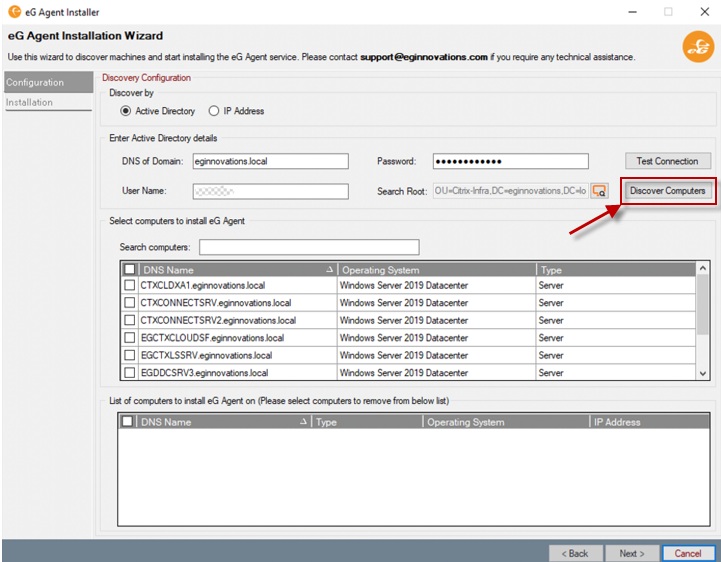Click support@eginnovations.com email text
Screen dimensions: 721x562
coord(423,57)
